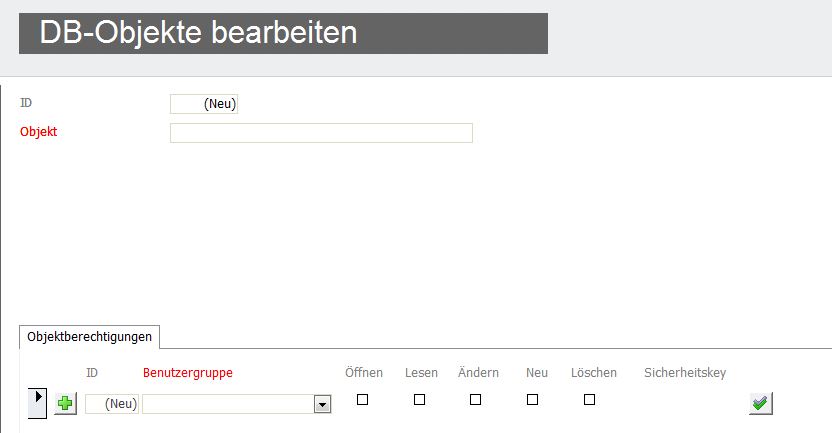Viewport: 832px width, 433px height.
Task: Open the Benutzergruppe dropdown arrow
Action: [x=322, y=404]
